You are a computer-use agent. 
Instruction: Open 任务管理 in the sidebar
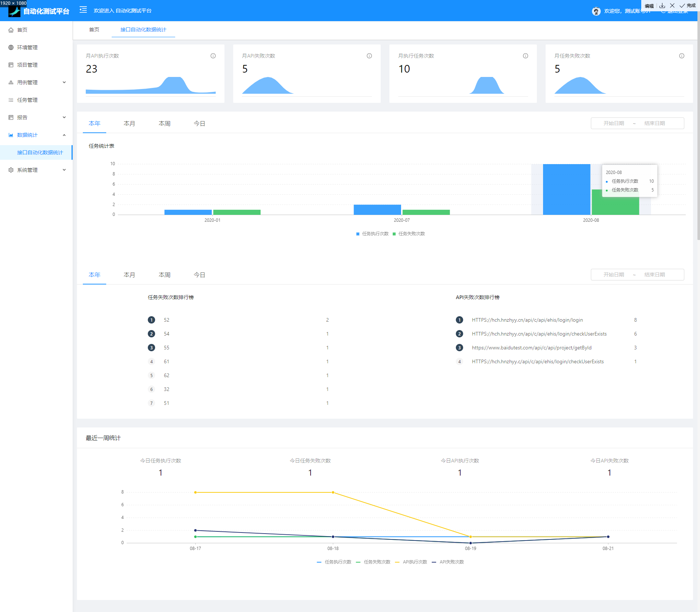(x=36, y=100)
